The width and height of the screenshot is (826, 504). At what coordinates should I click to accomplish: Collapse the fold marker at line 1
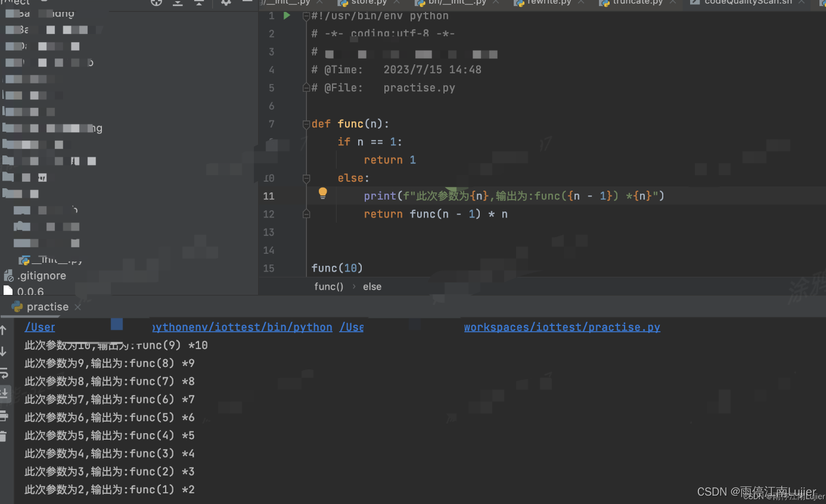tap(306, 16)
